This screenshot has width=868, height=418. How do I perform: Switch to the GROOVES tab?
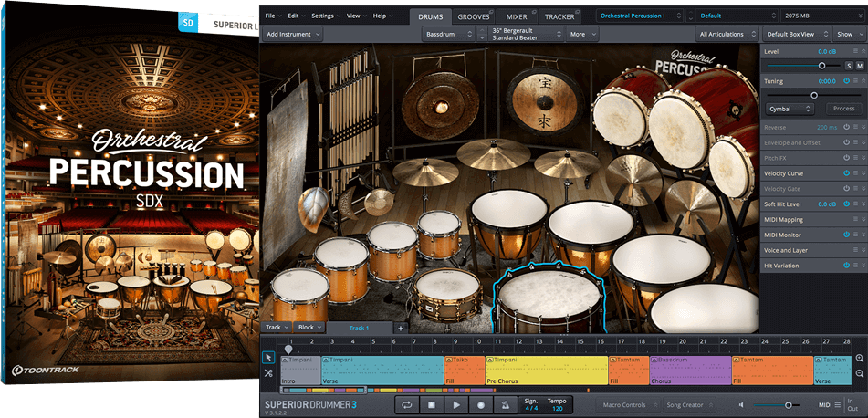point(472,16)
